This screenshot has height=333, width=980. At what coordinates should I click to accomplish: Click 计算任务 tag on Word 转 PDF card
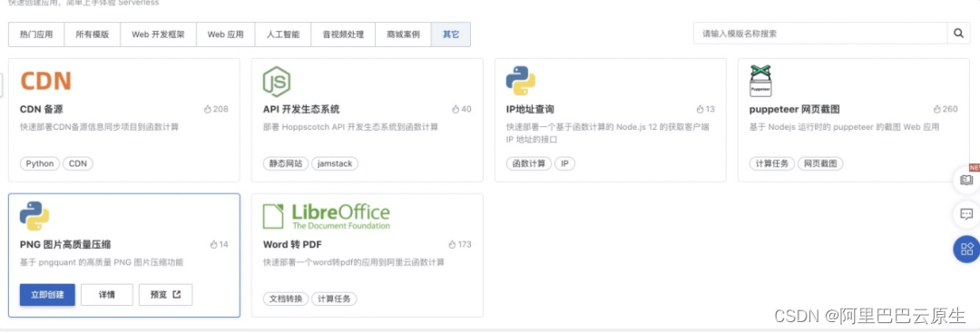334,299
